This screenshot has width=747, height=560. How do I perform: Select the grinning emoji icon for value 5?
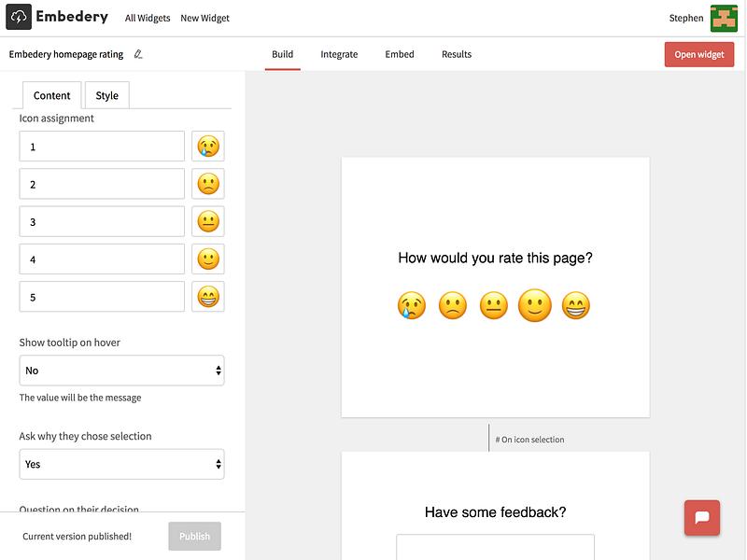208,297
